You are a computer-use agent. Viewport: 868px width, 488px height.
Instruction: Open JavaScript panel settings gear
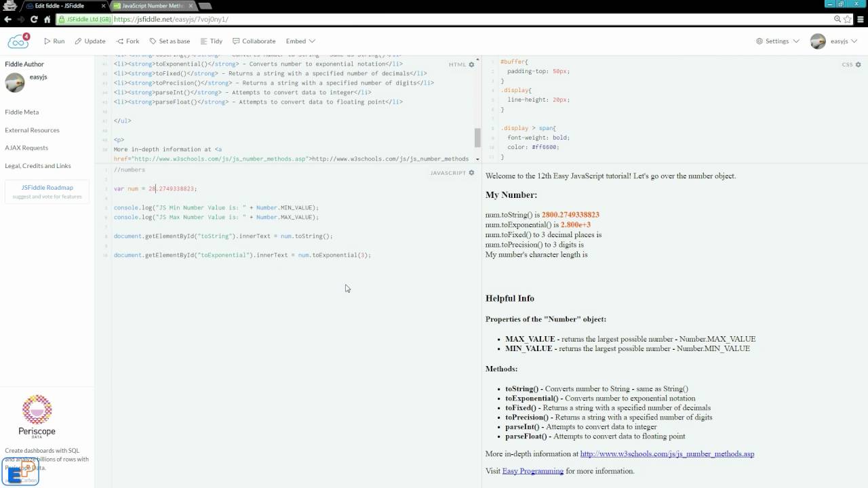point(471,173)
